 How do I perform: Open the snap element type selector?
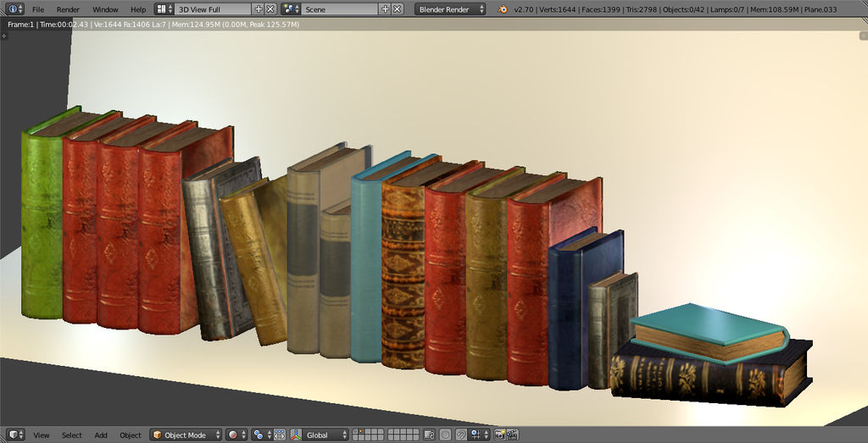pyautogui.click(x=479, y=435)
